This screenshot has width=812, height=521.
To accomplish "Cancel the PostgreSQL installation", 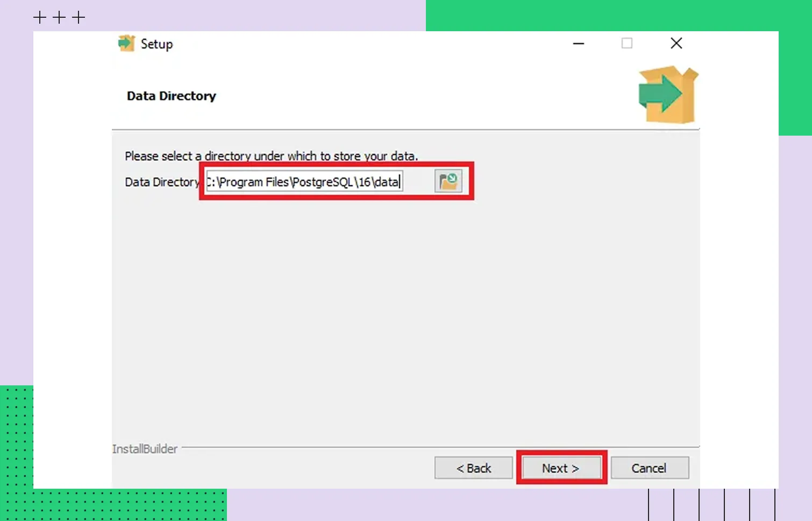I will [649, 468].
